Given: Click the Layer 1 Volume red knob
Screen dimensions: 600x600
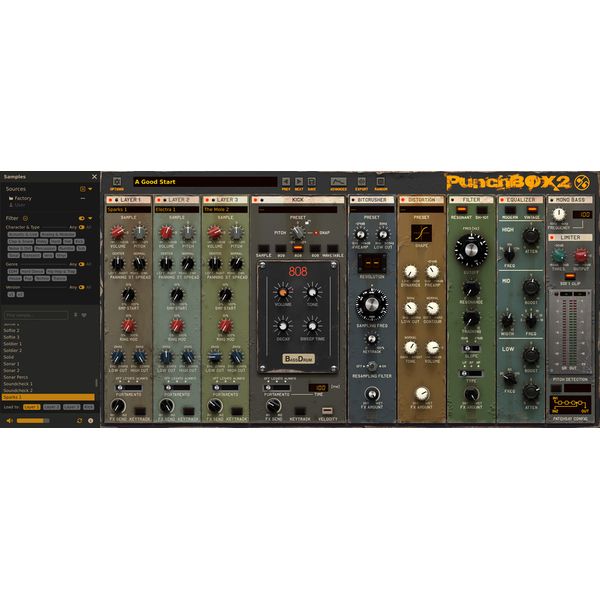Looking at the screenshot, I should pyautogui.click(x=117, y=232).
